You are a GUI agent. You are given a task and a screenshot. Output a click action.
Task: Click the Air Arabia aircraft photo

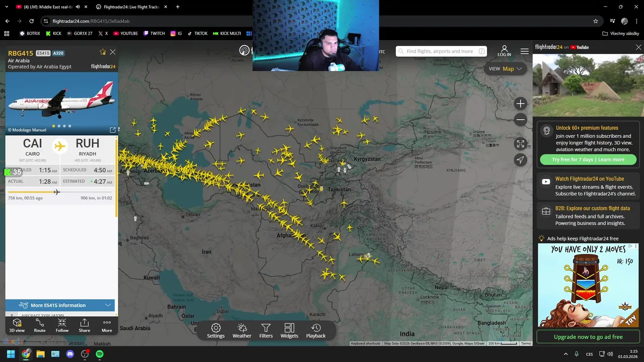(x=61, y=104)
